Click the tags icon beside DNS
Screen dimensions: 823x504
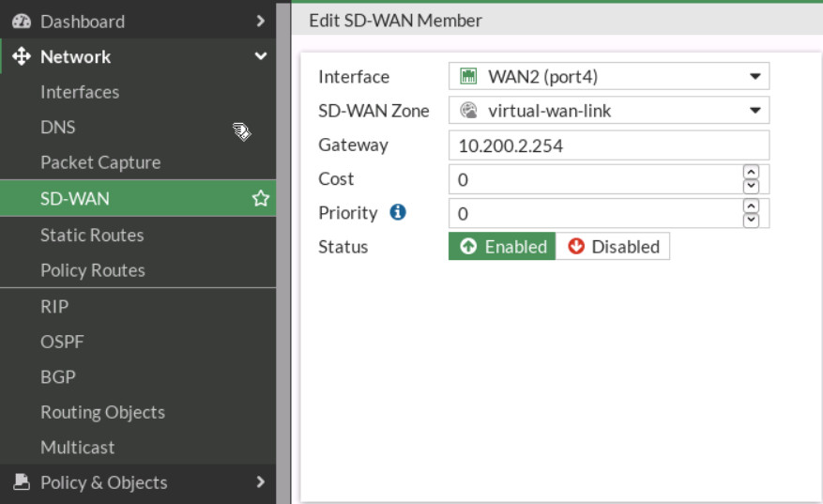tap(241, 131)
